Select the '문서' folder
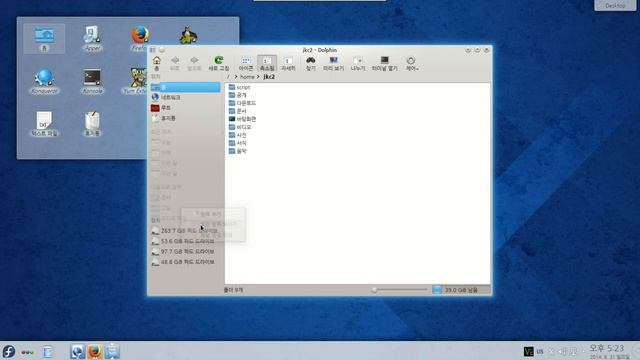The width and height of the screenshot is (640, 360). (x=238, y=111)
